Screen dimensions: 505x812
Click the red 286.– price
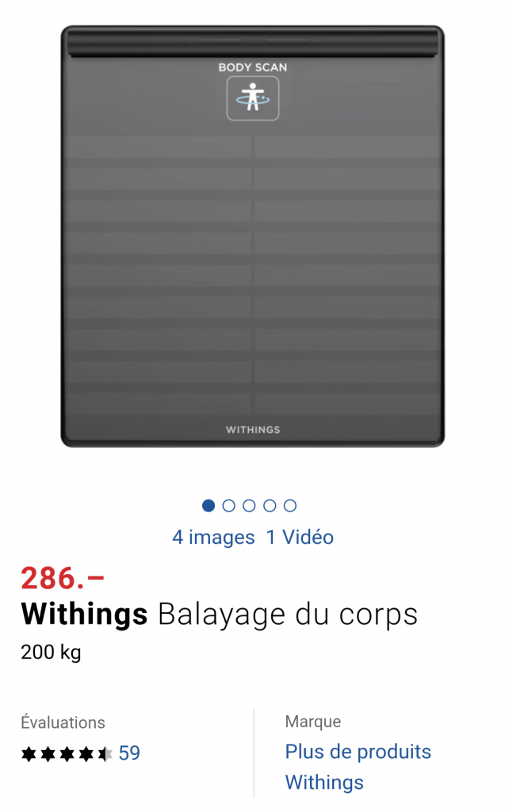[x=63, y=578]
